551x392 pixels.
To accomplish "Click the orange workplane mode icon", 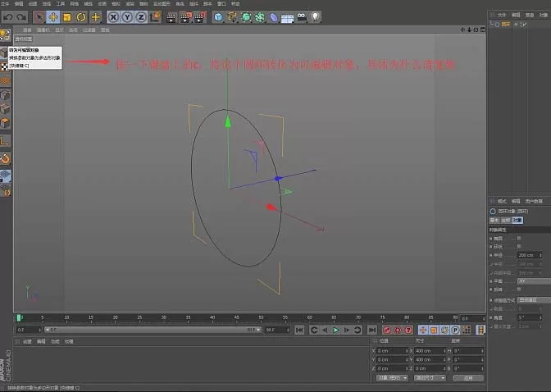I will point(5,81).
